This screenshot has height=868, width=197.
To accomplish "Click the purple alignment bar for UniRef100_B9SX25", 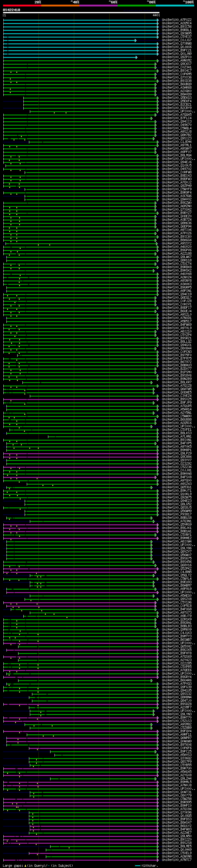I will (81, 399).
